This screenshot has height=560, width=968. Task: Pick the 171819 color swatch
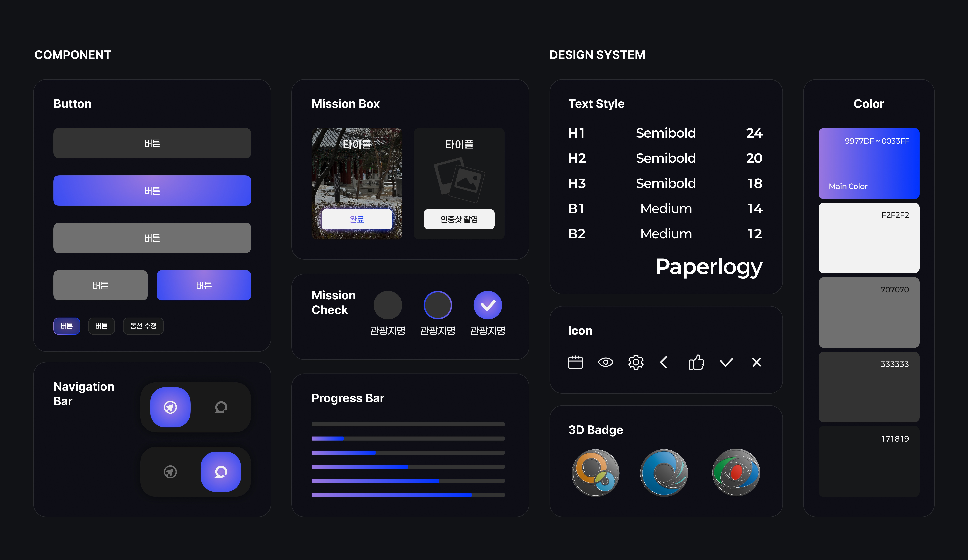869,461
